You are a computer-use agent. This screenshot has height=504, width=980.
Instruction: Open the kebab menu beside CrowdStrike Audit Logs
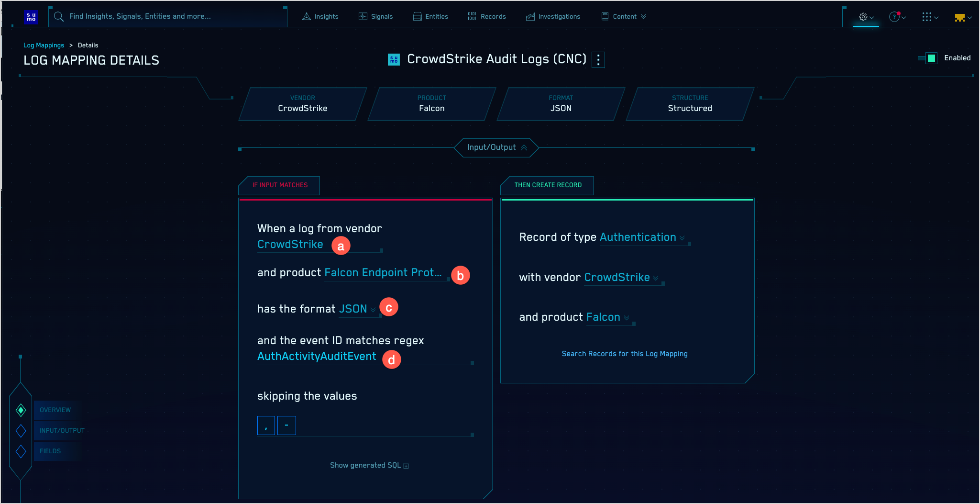click(x=597, y=59)
